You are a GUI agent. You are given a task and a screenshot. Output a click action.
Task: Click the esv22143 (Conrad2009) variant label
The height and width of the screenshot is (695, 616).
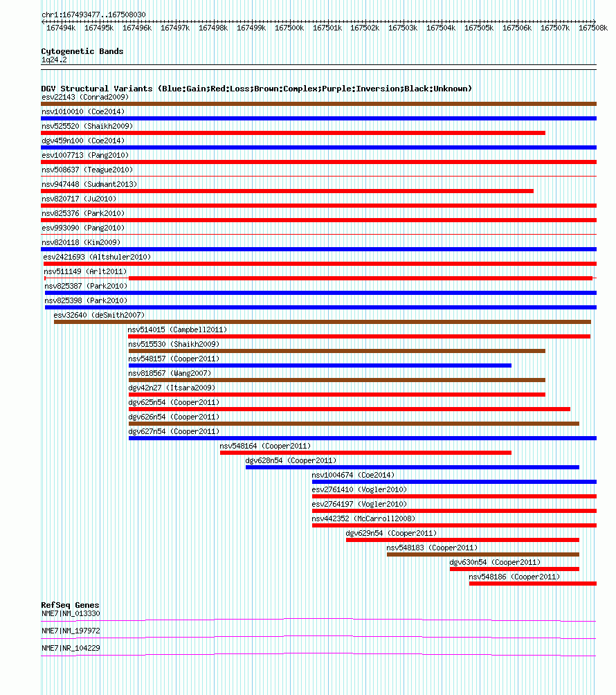[x=85, y=97]
